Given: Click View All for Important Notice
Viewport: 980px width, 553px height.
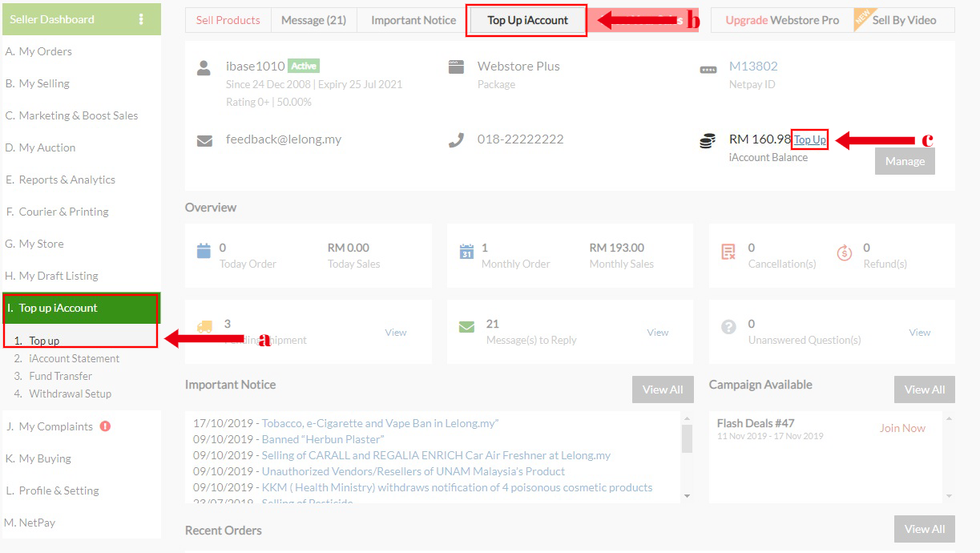Looking at the screenshot, I should [663, 390].
